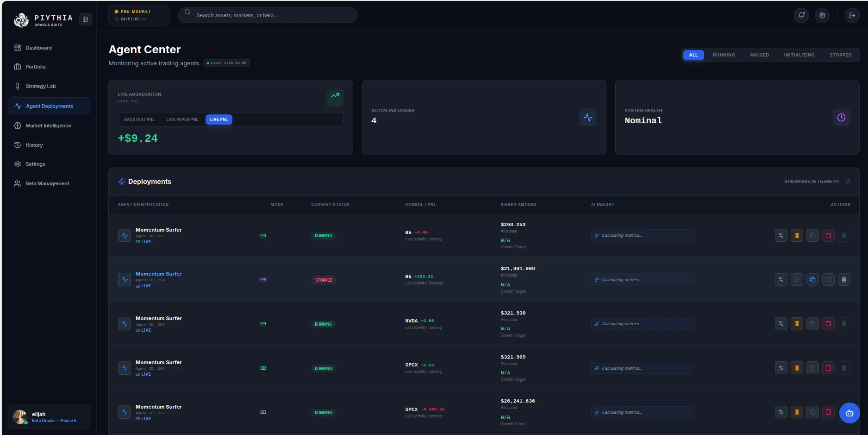Click the logout icon in header

point(852,15)
